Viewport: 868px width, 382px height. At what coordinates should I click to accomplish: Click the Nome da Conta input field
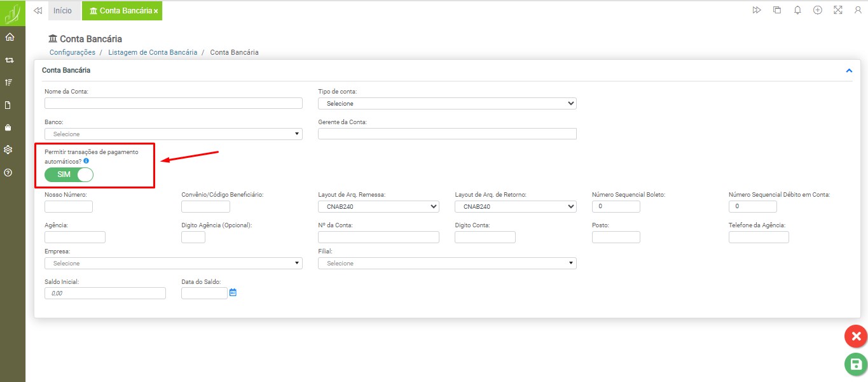coord(173,103)
